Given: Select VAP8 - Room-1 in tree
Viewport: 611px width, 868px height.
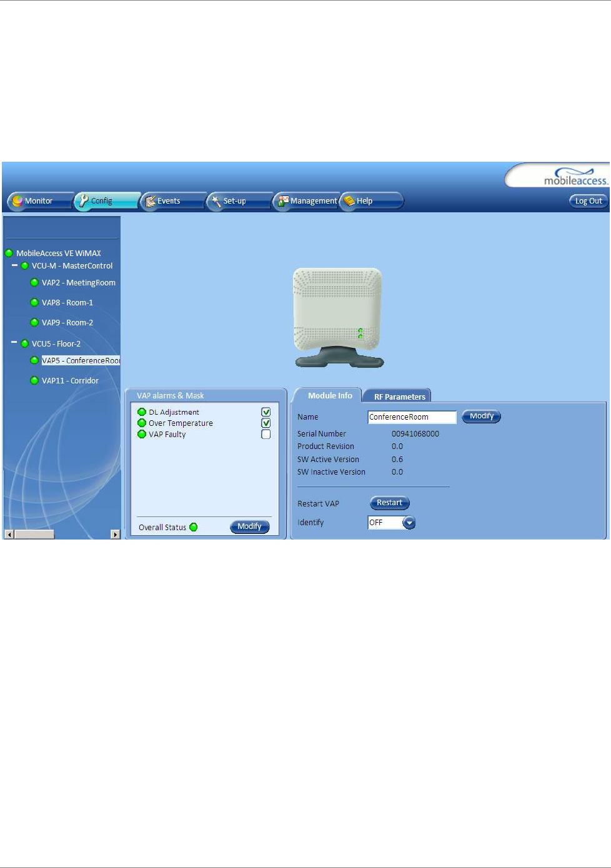Looking at the screenshot, I should [67, 303].
